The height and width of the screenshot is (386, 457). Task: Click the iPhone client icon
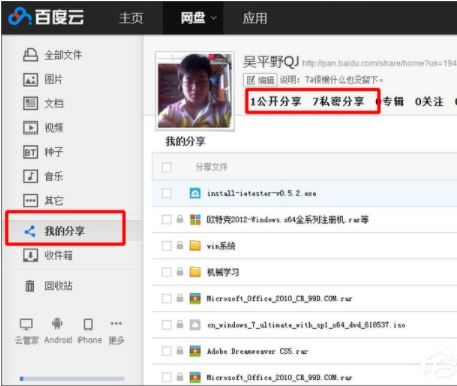click(88, 324)
